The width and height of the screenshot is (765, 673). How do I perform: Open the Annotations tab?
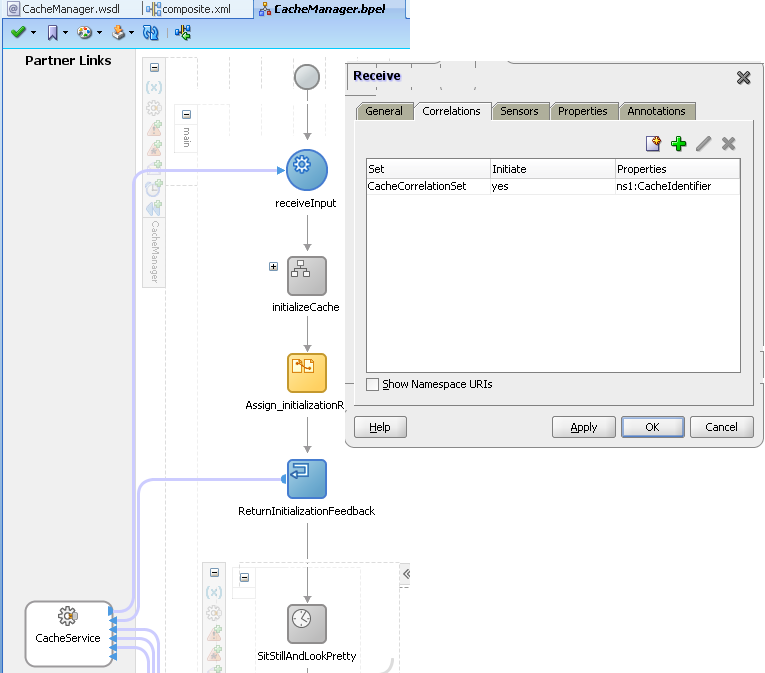click(656, 111)
